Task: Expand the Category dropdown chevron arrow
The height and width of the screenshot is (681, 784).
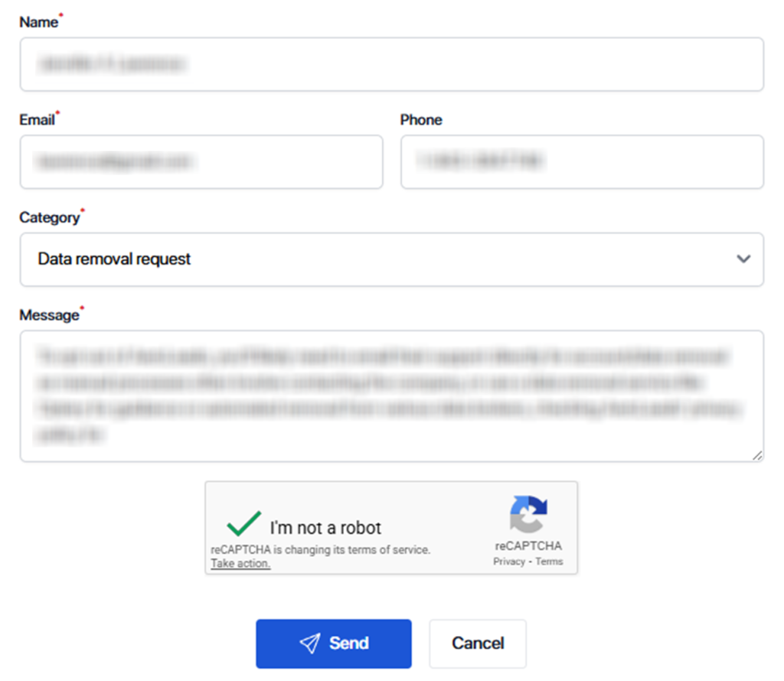Action: (x=743, y=259)
